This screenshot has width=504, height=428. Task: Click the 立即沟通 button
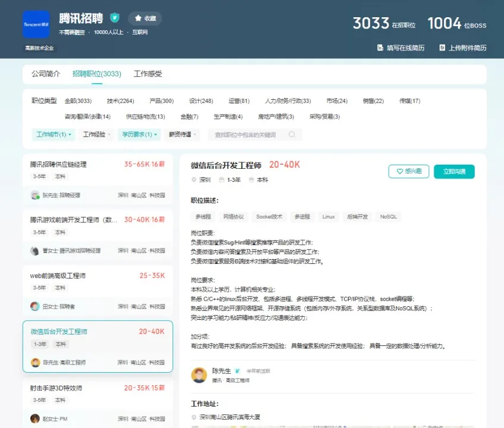coord(454,171)
